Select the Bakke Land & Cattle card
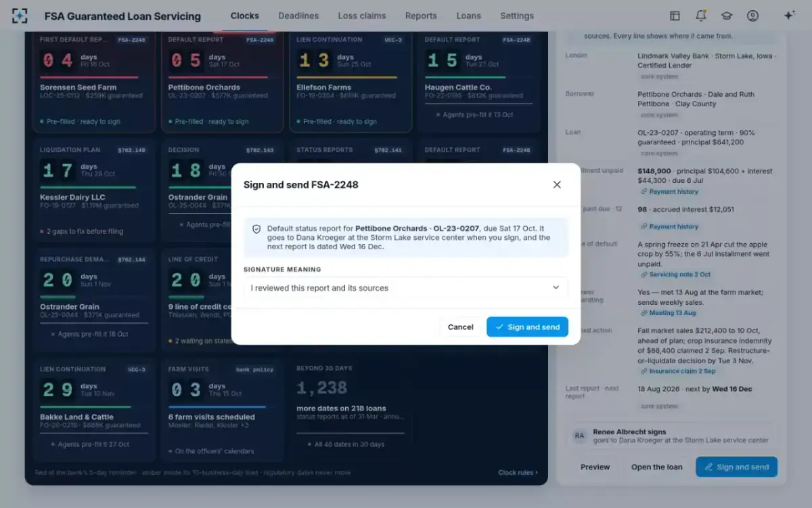The width and height of the screenshot is (812, 508). (94, 410)
